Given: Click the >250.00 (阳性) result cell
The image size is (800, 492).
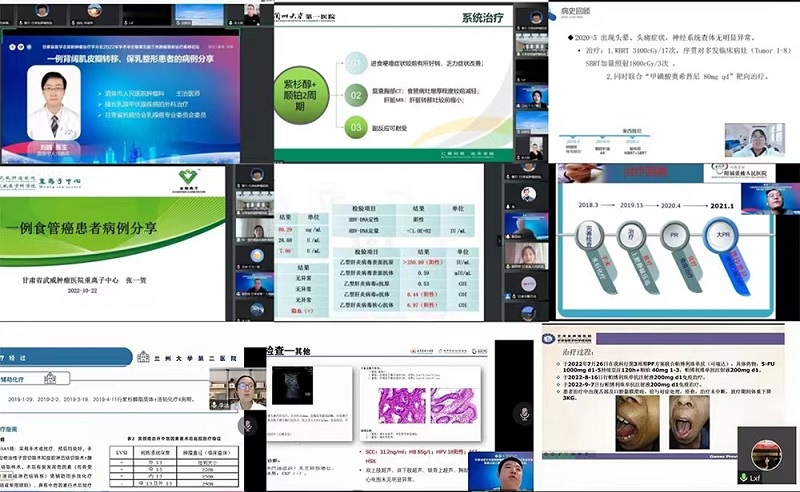Looking at the screenshot, I should tap(423, 262).
